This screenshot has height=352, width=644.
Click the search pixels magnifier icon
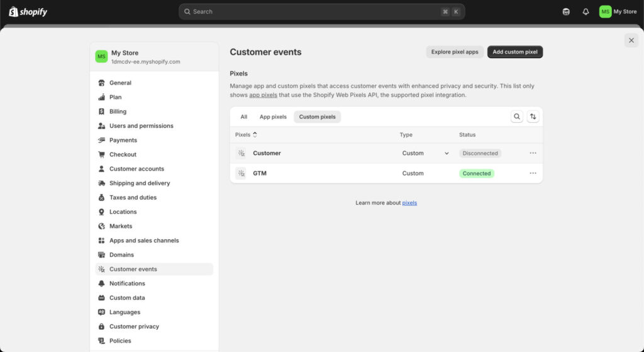pyautogui.click(x=516, y=116)
